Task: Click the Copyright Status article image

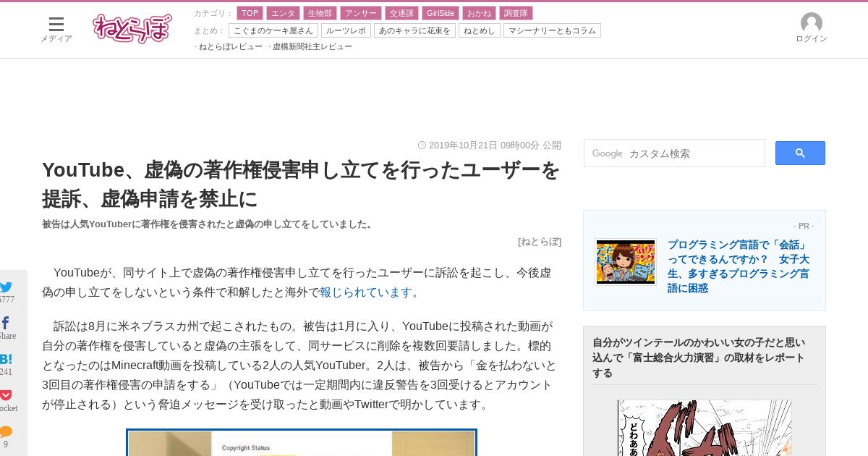Action: pyautogui.click(x=302, y=442)
